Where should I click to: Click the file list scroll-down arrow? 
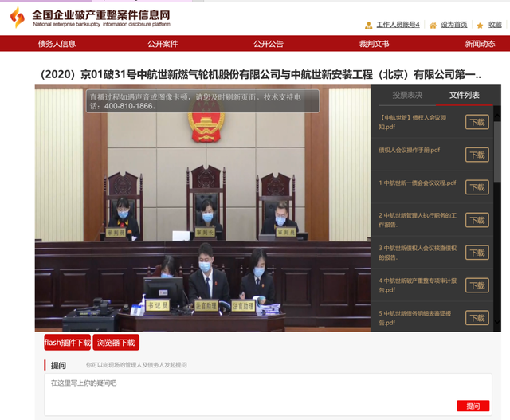pos(497,321)
